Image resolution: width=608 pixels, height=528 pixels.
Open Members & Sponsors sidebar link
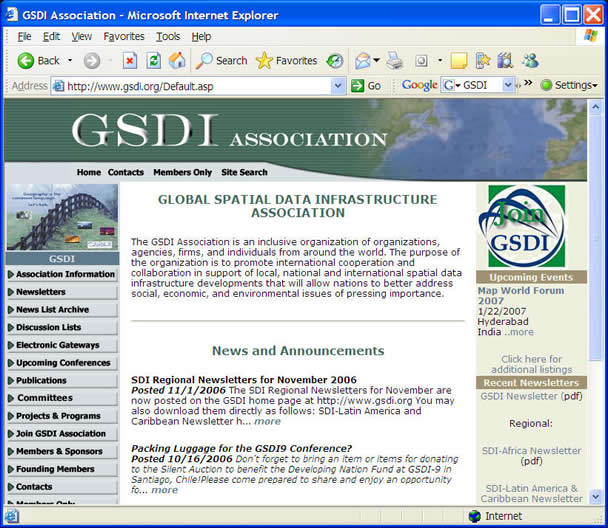62,452
